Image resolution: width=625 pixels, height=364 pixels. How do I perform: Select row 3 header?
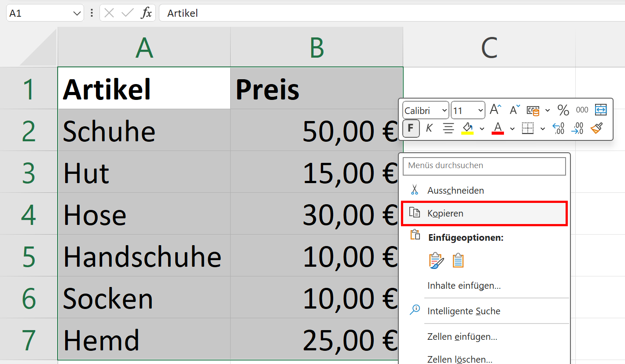pyautogui.click(x=29, y=172)
